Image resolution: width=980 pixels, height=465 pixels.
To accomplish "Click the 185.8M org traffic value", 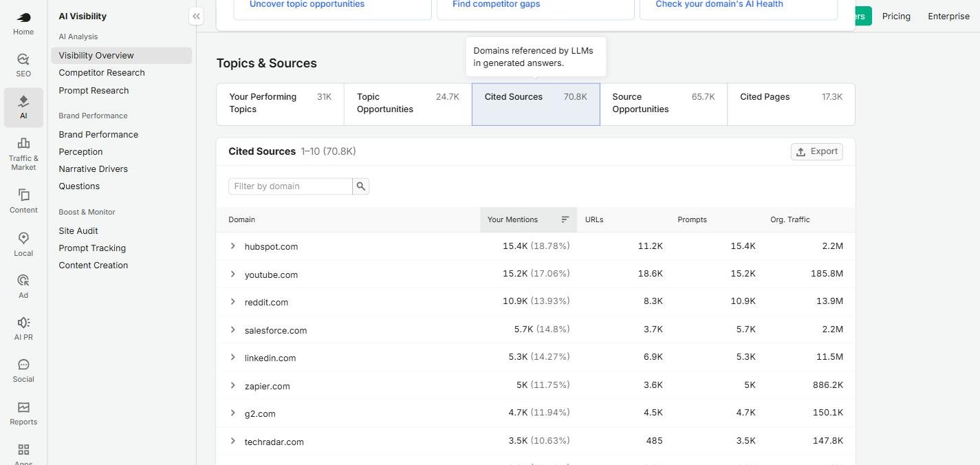I will click(x=827, y=274).
